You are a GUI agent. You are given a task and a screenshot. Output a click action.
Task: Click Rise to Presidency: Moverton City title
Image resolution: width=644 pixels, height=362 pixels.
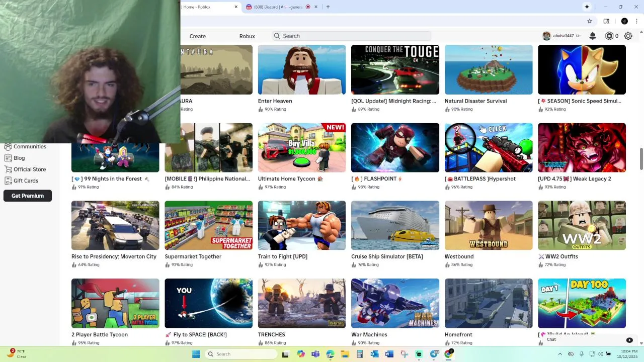114,257
